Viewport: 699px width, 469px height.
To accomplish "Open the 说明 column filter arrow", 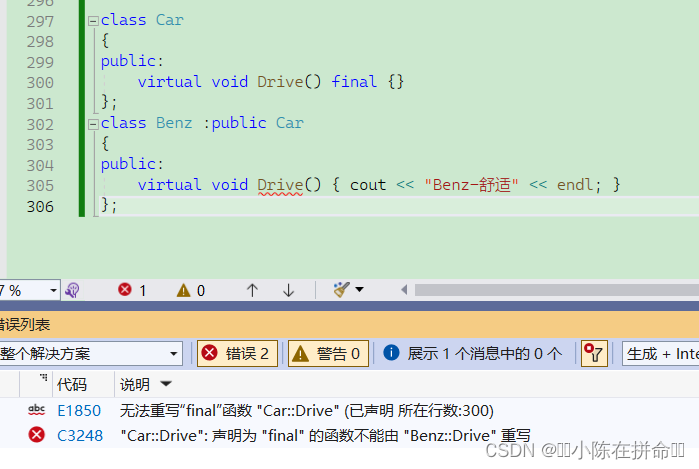I will pos(166,383).
